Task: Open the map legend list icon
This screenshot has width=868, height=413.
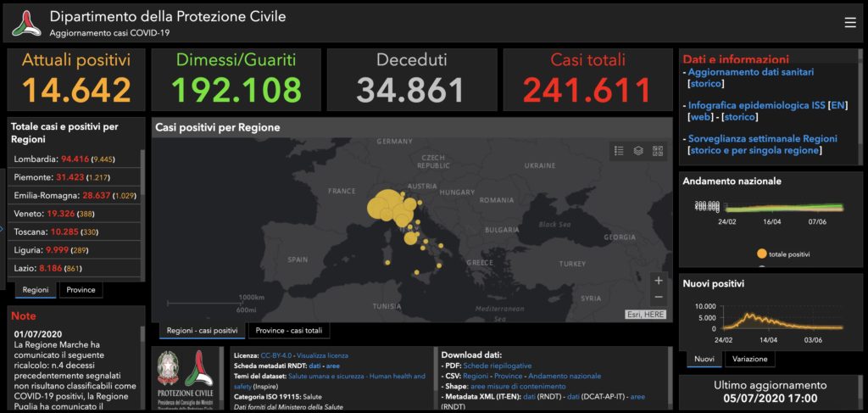Action: tap(619, 151)
